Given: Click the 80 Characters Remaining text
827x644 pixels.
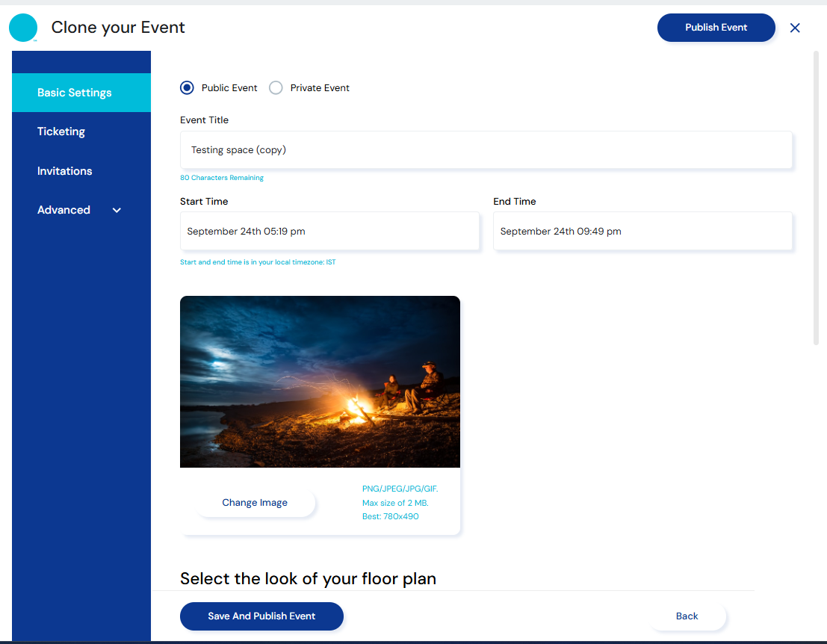Looking at the screenshot, I should pos(222,178).
